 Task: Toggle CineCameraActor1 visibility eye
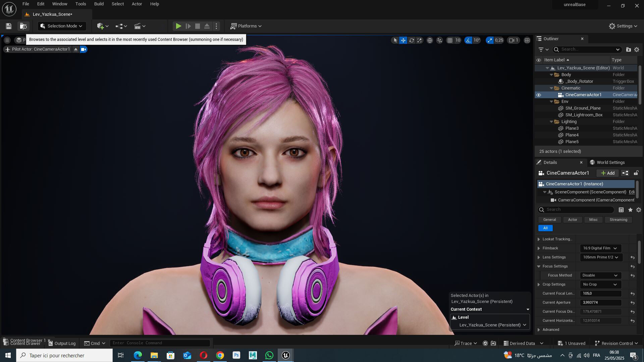pyautogui.click(x=539, y=95)
